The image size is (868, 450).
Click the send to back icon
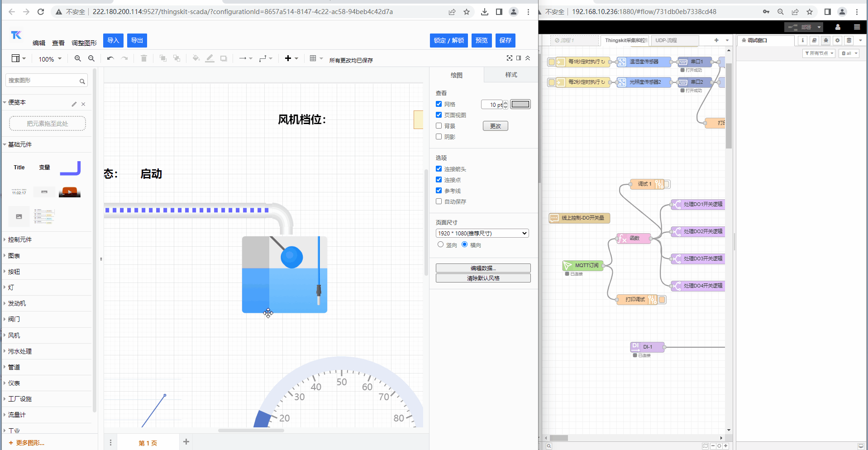(x=177, y=58)
